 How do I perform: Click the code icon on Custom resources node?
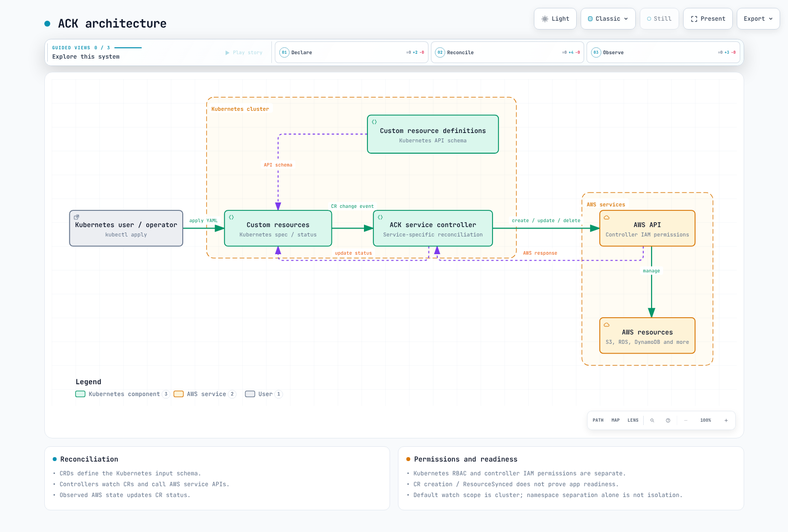(x=231, y=217)
